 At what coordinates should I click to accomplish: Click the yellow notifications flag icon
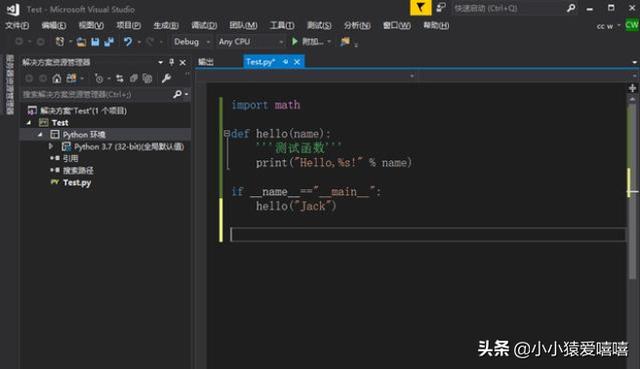tap(420, 7)
